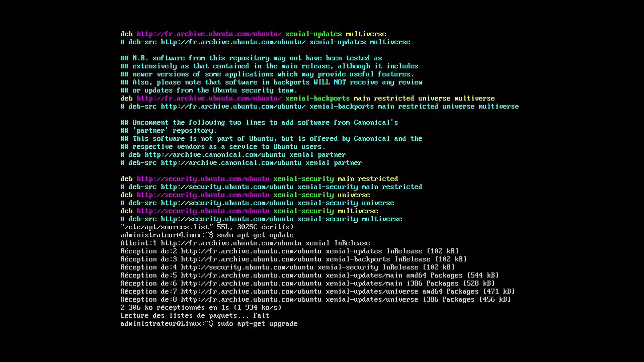
Task: Click the commented deb-src xenial-security multiverse line
Action: click(x=261, y=219)
